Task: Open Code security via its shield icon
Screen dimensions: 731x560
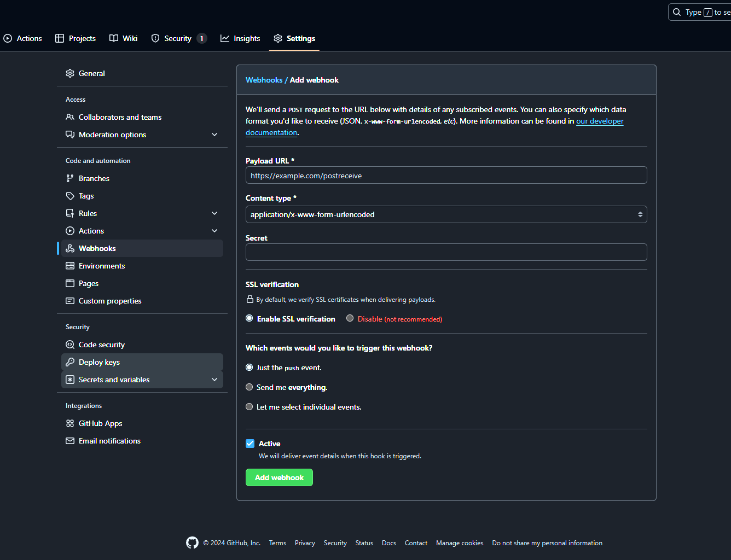Action: [x=70, y=344]
